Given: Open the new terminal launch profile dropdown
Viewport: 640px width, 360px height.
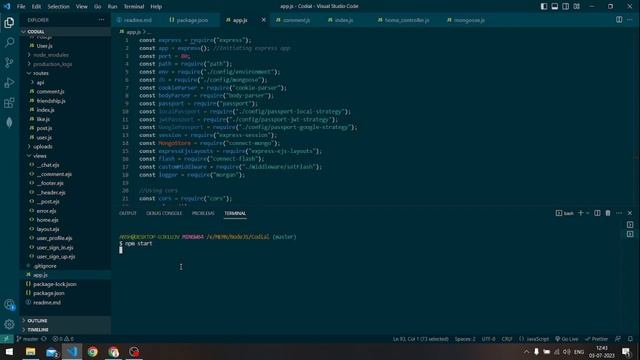Looking at the screenshot, I should tap(588, 213).
